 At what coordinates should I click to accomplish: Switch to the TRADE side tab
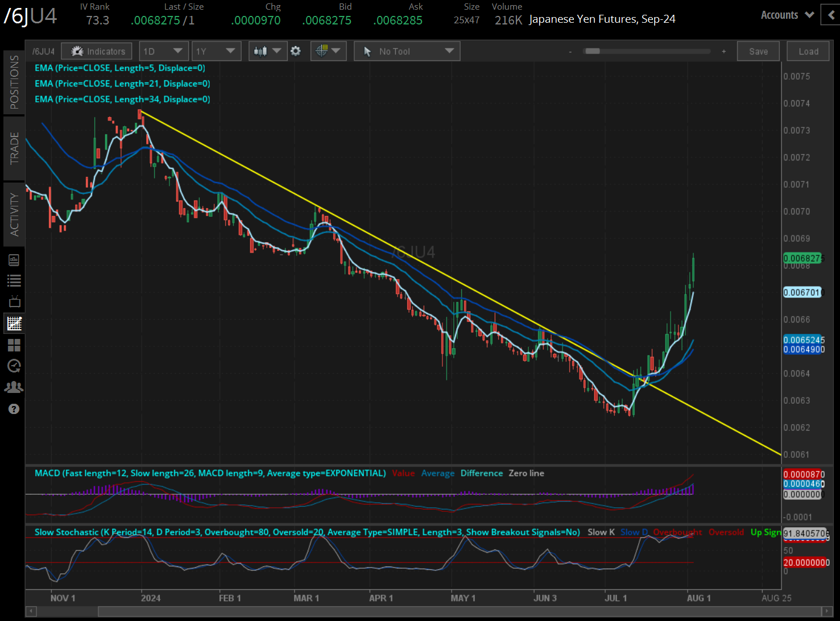point(14,148)
